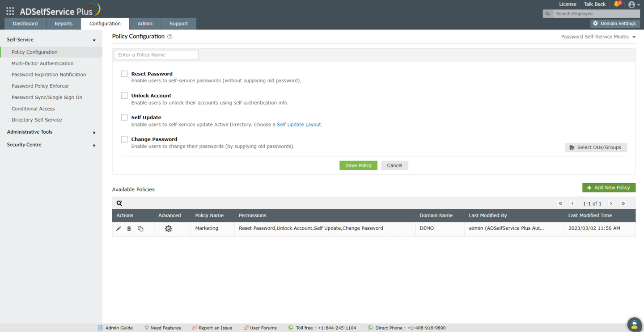This screenshot has height=332, width=644.
Task: Select the Marketing policy name cell
Action: tap(212, 229)
